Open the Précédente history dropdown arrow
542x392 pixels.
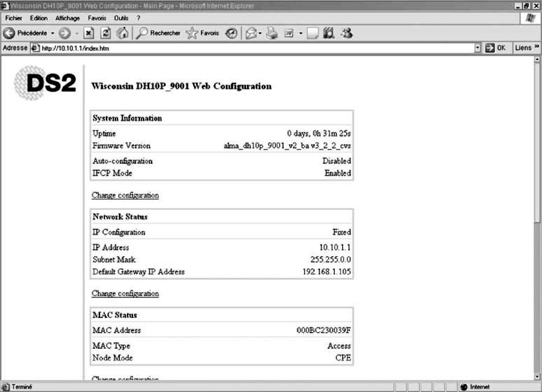(53, 33)
